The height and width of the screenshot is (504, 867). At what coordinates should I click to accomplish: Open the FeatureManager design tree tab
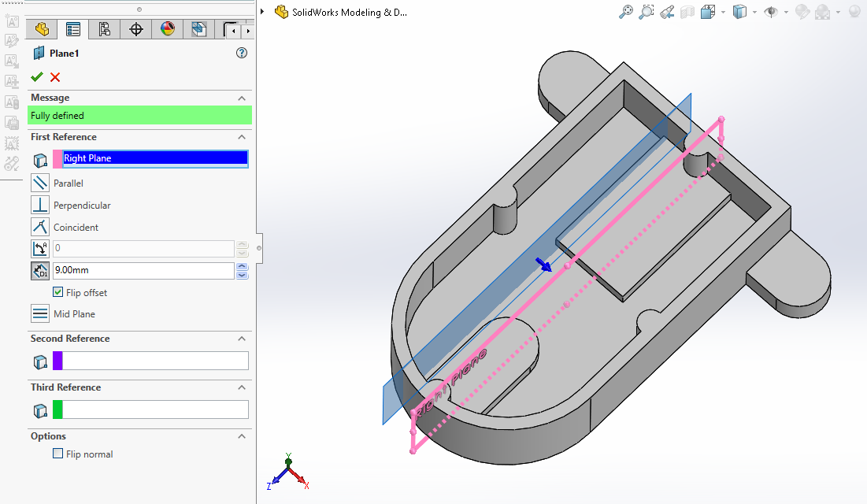pyautogui.click(x=42, y=30)
